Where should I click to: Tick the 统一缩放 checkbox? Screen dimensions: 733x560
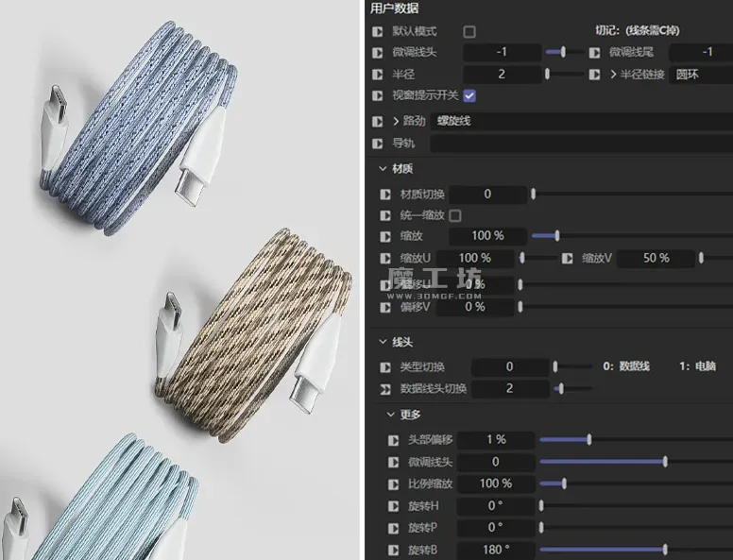455,215
